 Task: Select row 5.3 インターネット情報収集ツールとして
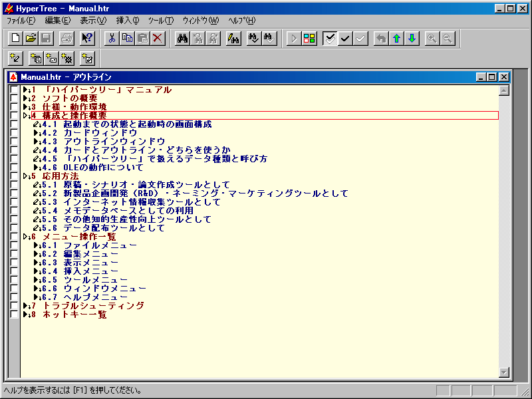(x=131, y=202)
